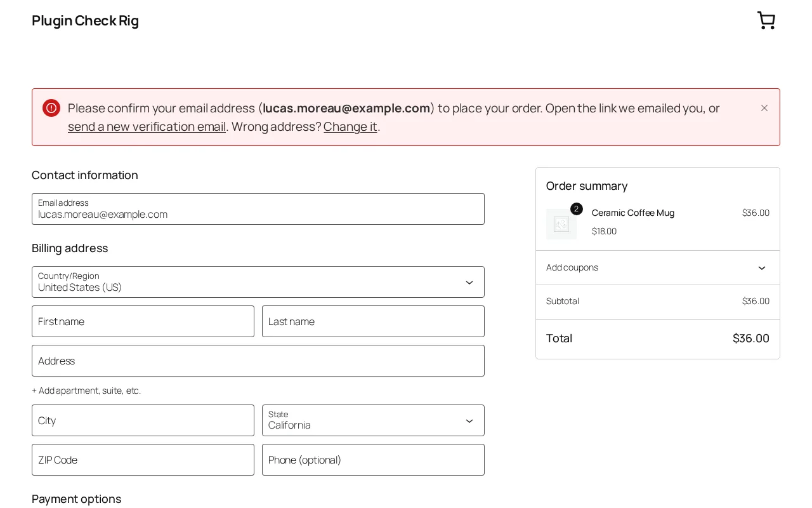
Task: Open the Country/Region dropdown
Action: [x=258, y=282]
